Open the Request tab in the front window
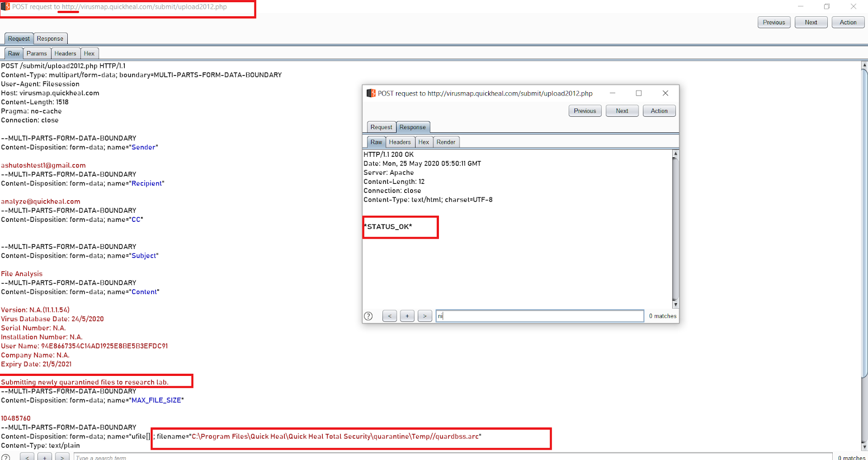The width and height of the screenshot is (868, 460). (x=381, y=127)
